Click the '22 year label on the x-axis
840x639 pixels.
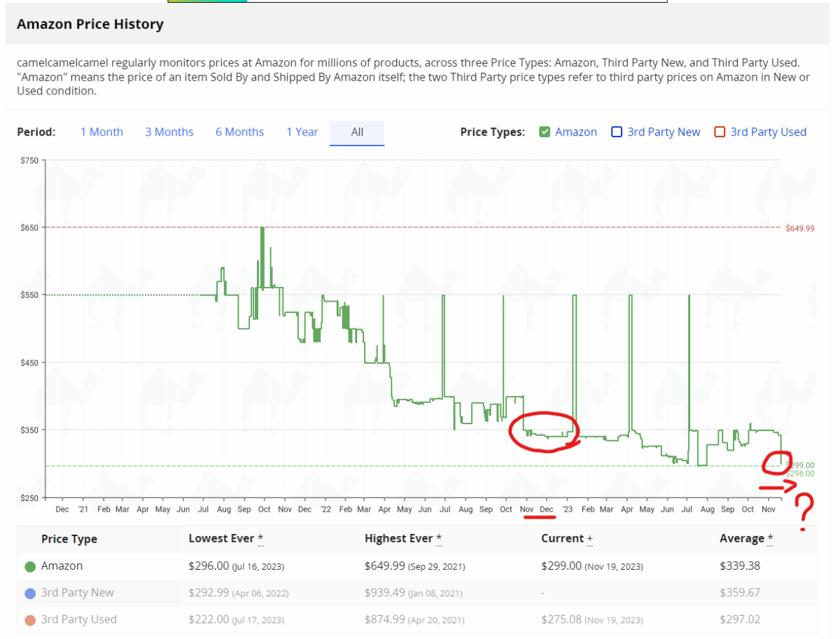(325, 510)
